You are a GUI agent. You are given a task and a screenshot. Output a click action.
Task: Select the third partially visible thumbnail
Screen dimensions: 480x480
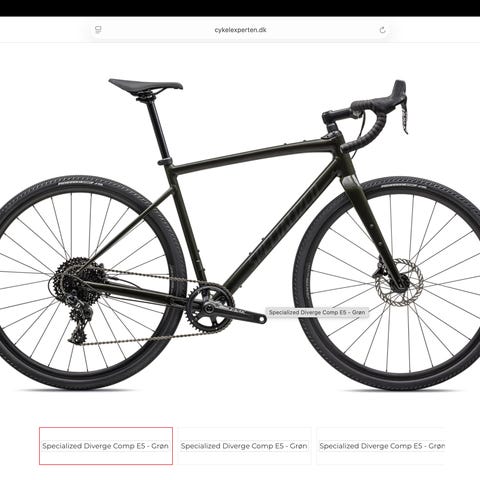pos(381,446)
